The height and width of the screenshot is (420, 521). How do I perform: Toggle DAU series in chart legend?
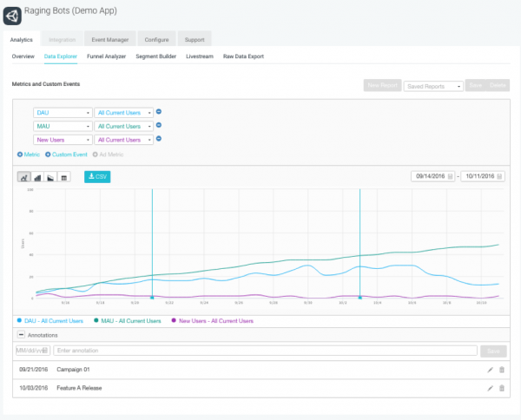[50, 321]
